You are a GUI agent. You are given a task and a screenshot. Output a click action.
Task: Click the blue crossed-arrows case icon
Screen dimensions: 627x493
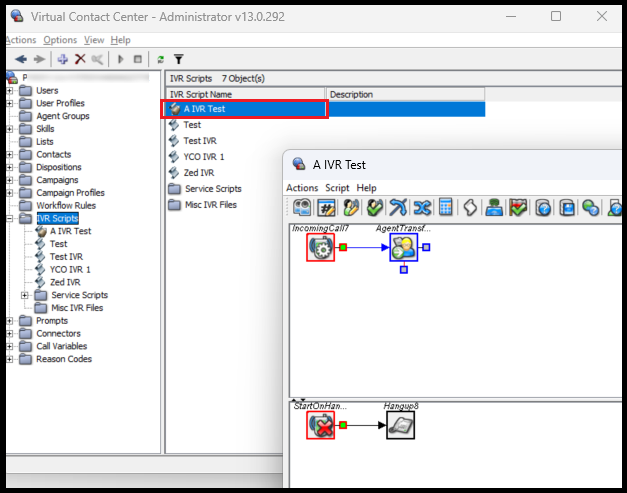tap(422, 208)
